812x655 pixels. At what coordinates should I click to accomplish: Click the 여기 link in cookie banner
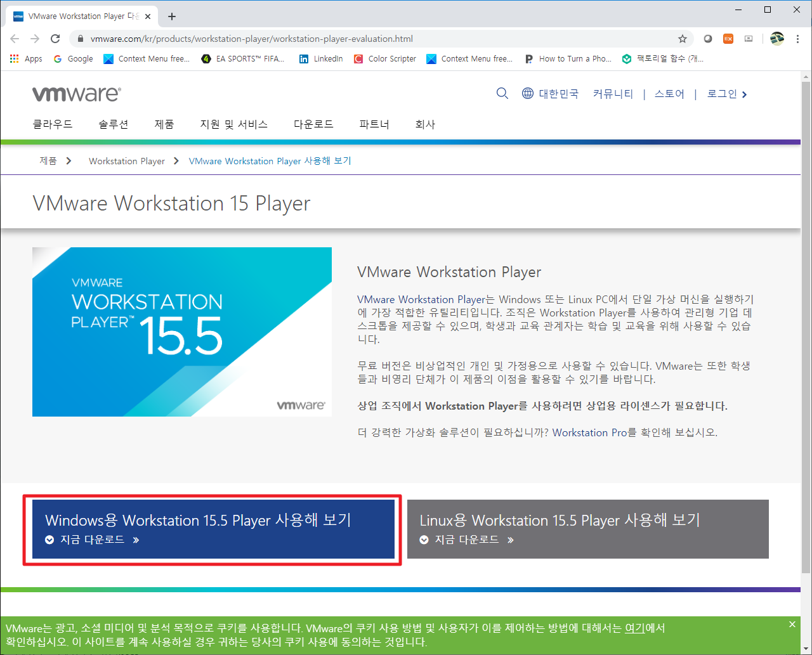click(x=635, y=628)
